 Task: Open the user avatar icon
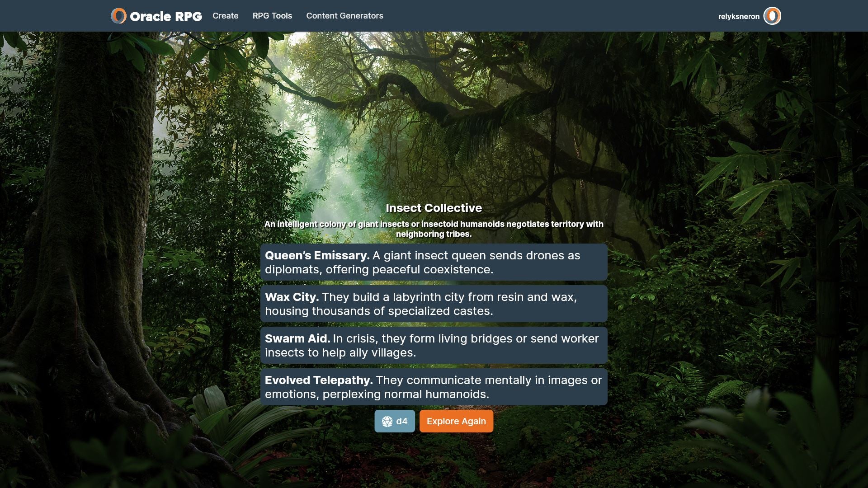click(772, 16)
